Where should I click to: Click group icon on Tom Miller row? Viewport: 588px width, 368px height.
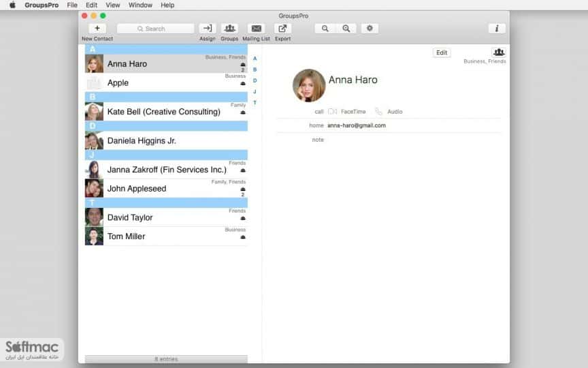coord(243,237)
